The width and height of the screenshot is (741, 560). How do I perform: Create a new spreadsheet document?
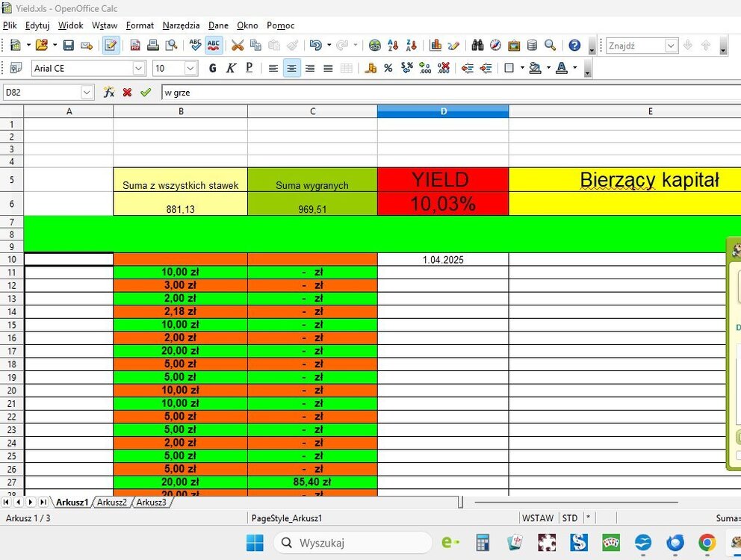(16, 46)
